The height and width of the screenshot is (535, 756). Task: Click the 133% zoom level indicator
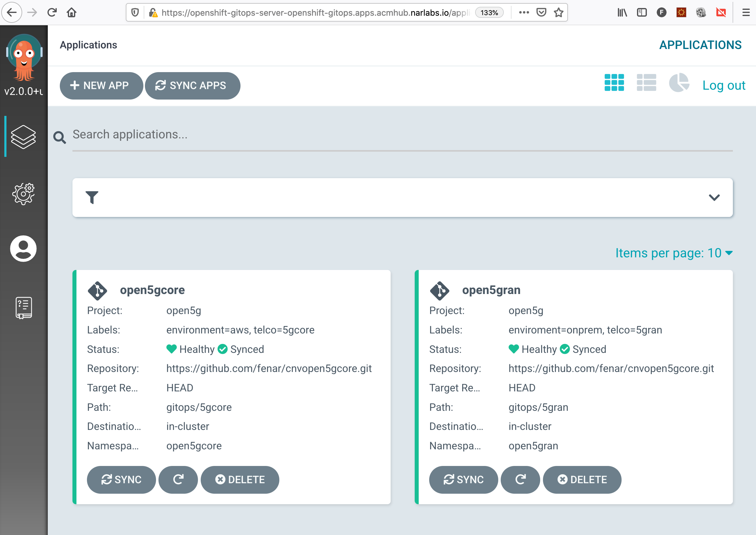(489, 13)
